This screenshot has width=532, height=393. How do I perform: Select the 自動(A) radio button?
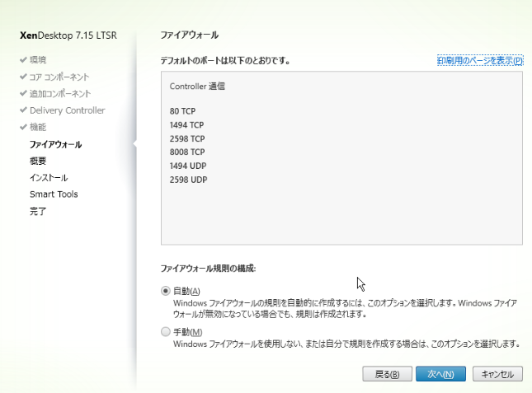[166, 291]
